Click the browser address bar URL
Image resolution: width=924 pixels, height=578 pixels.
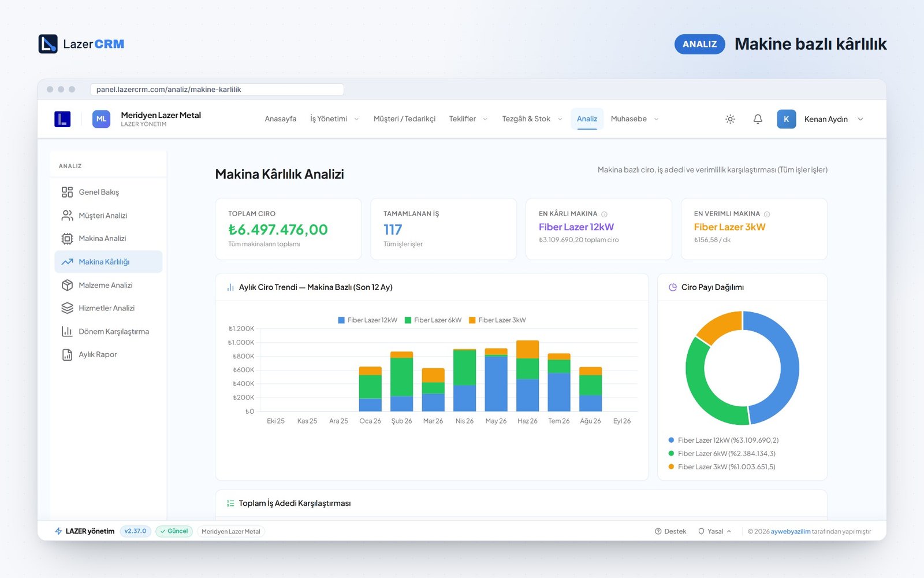tap(217, 90)
